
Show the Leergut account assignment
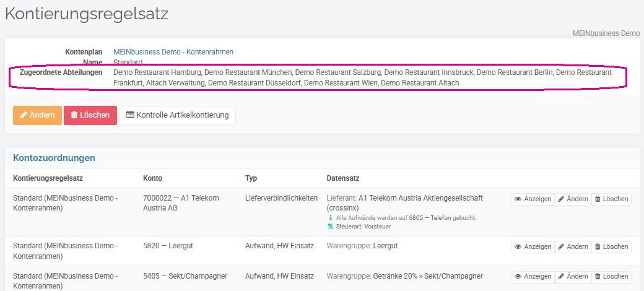(x=533, y=246)
